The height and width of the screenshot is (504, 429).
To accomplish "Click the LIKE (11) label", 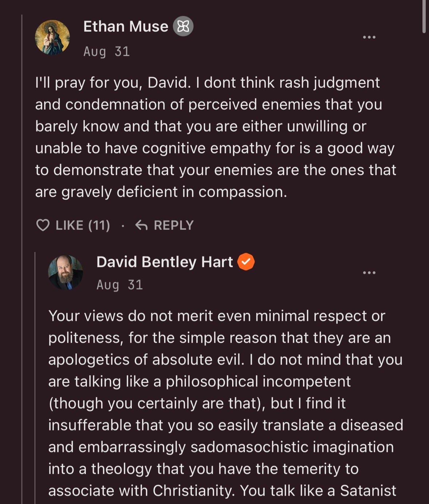I will tap(83, 225).
